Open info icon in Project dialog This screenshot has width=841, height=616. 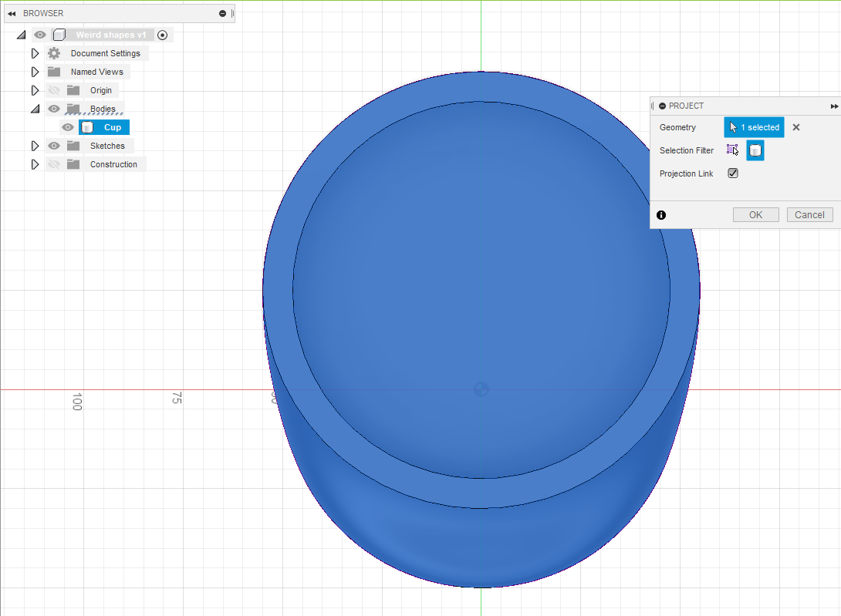pos(661,215)
